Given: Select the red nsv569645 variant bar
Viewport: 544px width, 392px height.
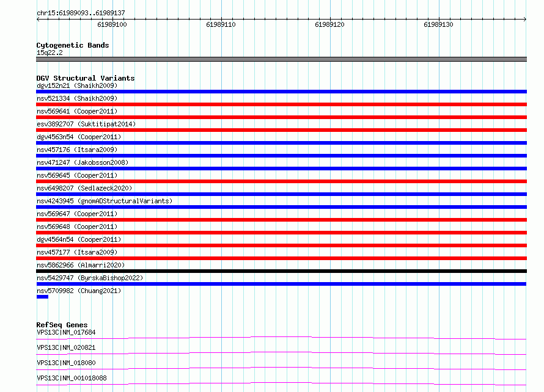Looking at the screenshot, I should click(x=281, y=181).
